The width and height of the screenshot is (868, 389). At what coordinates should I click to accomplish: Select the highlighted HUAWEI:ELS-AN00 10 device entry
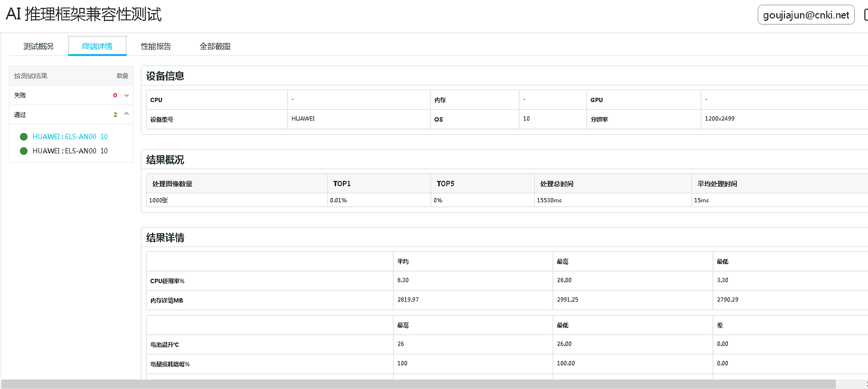pyautogui.click(x=69, y=136)
